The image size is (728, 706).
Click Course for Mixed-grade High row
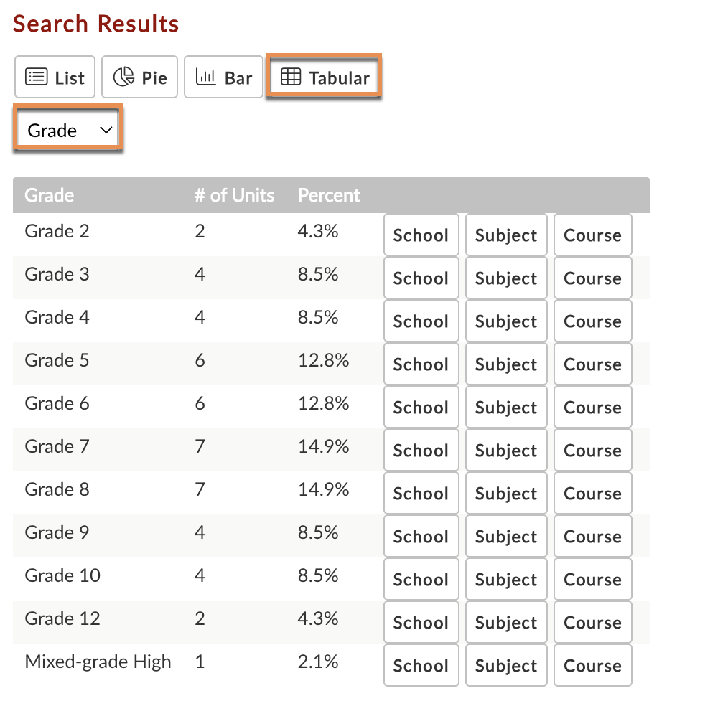592,666
